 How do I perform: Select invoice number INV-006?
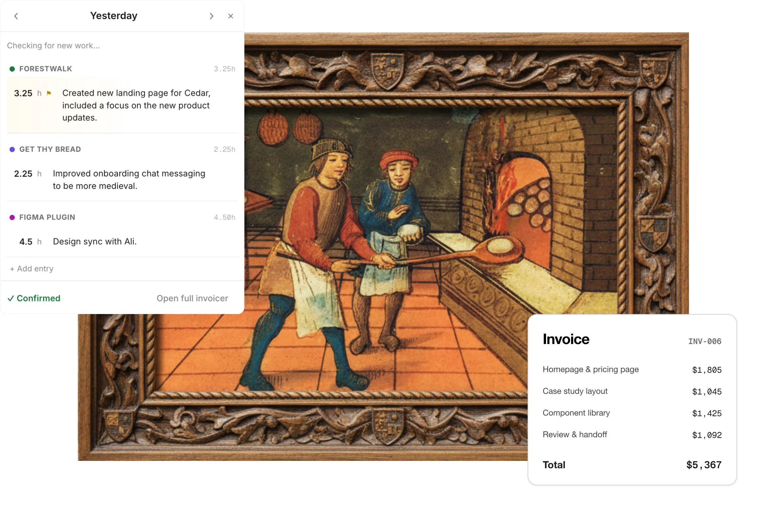click(x=705, y=341)
